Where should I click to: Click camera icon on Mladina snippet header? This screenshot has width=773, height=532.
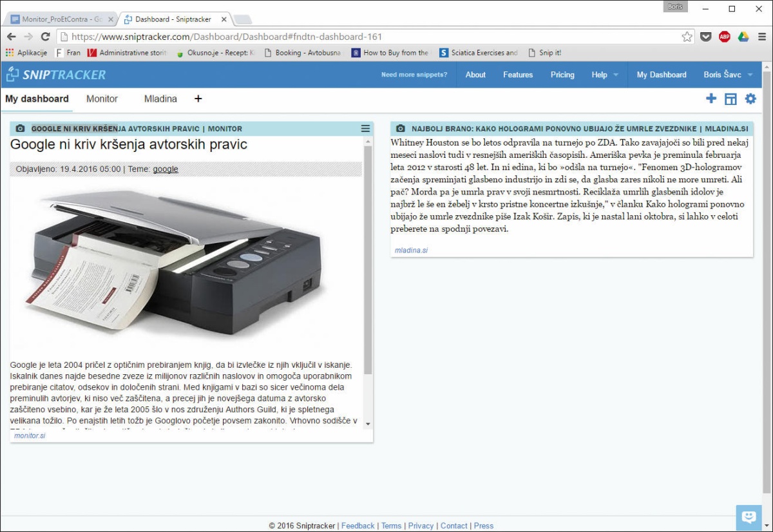[401, 129]
